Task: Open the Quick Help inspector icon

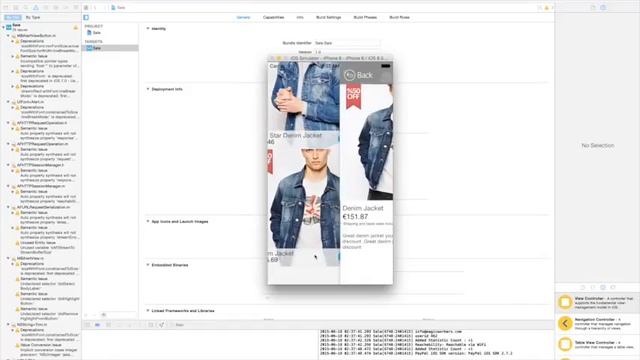Action: 603,7
